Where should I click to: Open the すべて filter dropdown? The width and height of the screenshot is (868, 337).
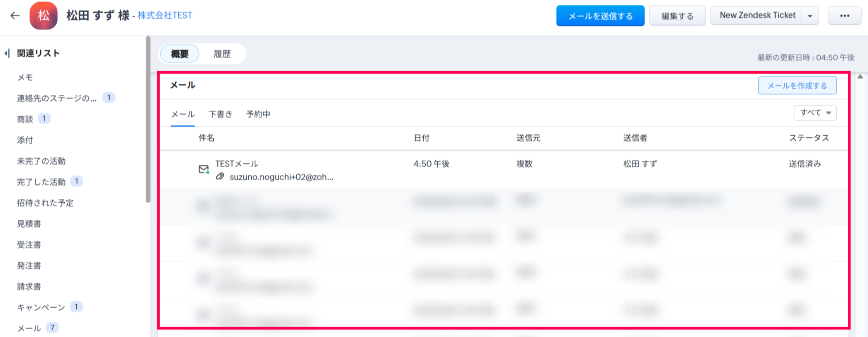815,113
